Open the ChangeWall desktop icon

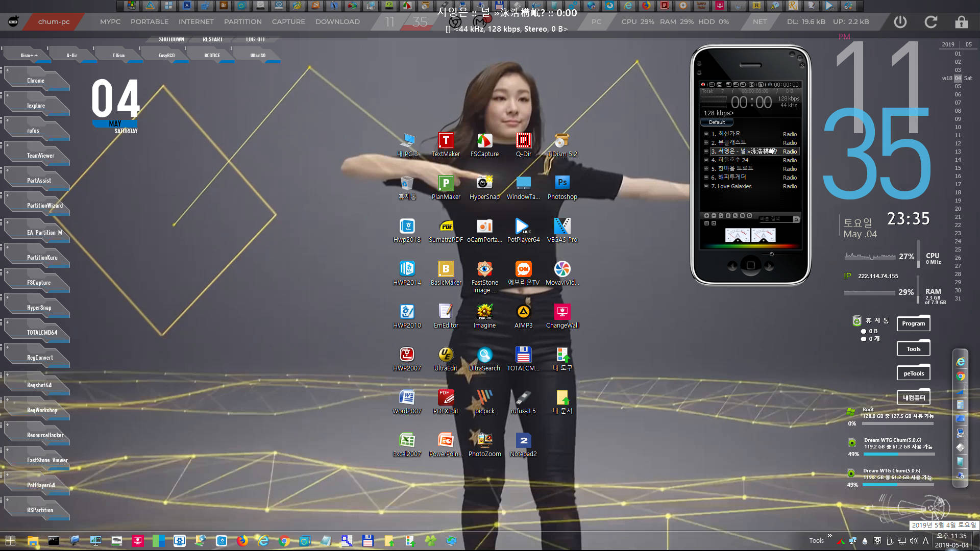pos(562,316)
